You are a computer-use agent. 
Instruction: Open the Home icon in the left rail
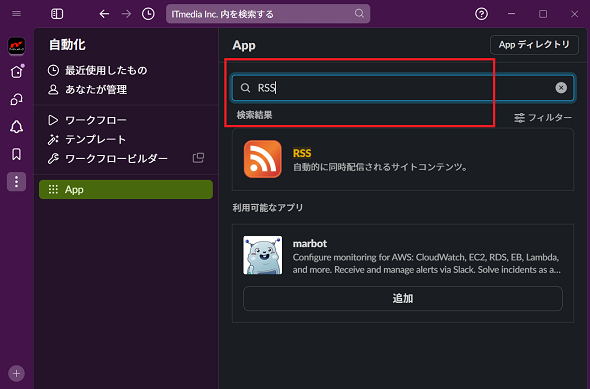coord(17,71)
